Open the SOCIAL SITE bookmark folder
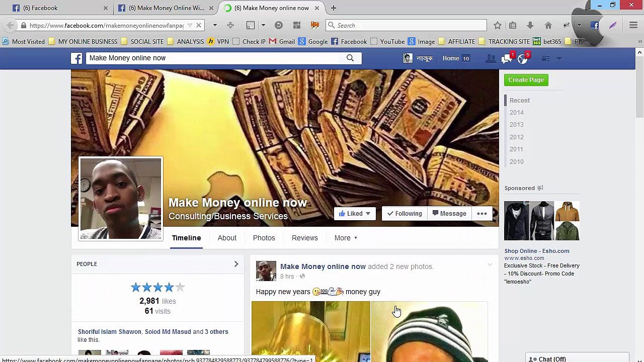This screenshot has width=644, height=362. click(x=142, y=41)
